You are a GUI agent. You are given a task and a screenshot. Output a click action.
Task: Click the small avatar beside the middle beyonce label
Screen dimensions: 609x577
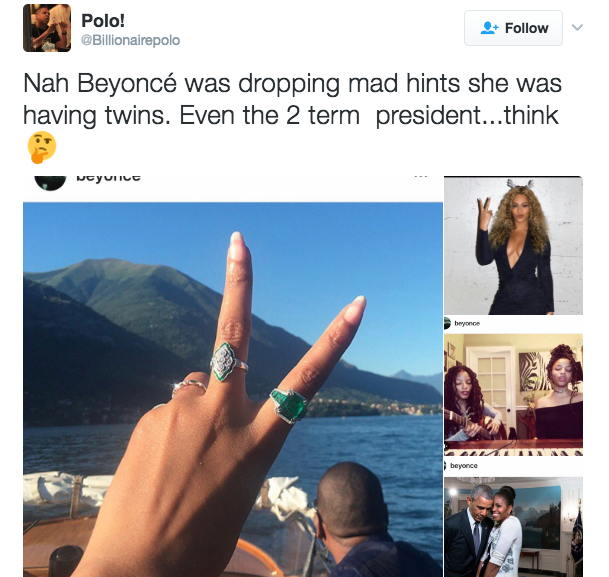point(447,323)
